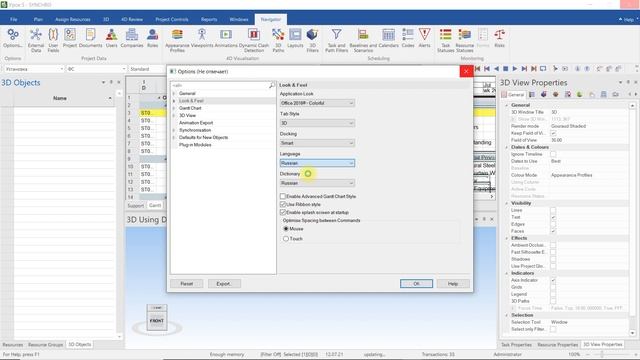Open Dynamic Clash Detection
Viewport: 640px width, 360px height.
click(x=254, y=40)
